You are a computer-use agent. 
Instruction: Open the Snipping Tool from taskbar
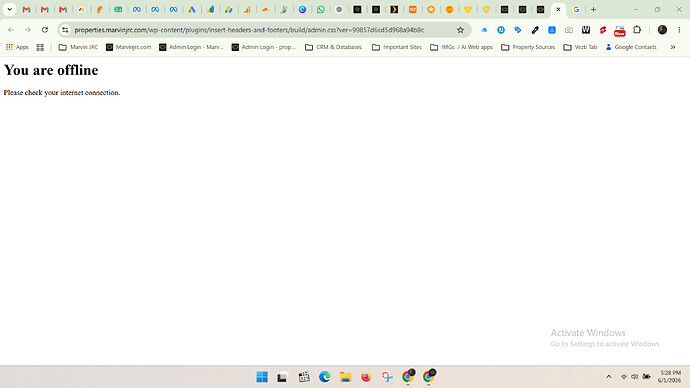coord(387,377)
